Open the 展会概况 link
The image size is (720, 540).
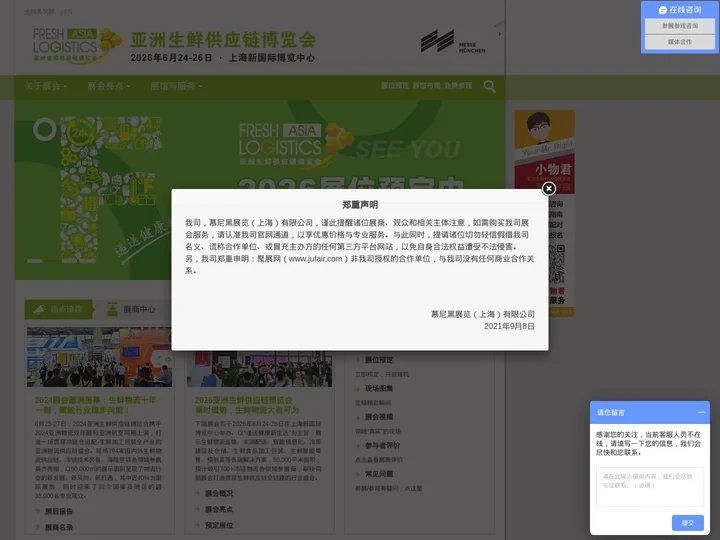click(x=219, y=493)
